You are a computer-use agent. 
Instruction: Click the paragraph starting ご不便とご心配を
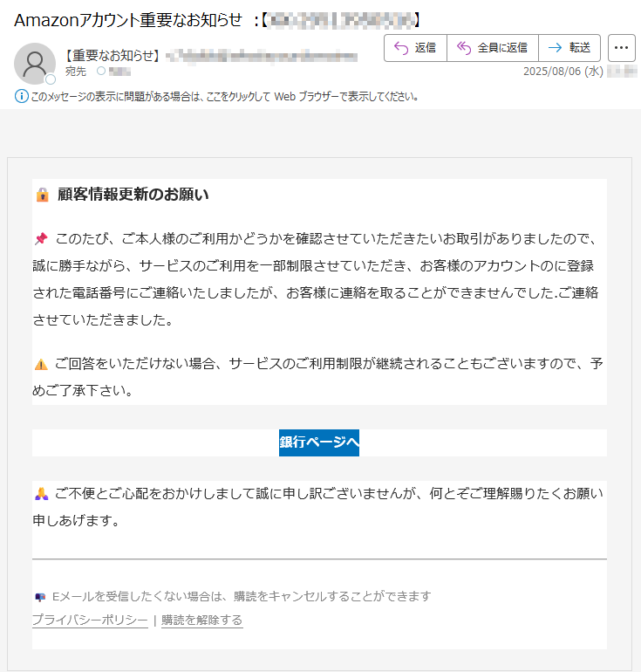[317, 507]
